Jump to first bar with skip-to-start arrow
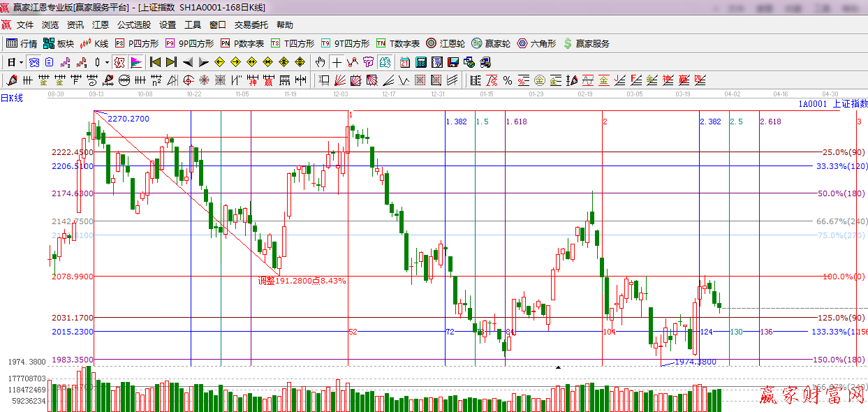The height and width of the screenshot is (412, 868). tap(155, 62)
